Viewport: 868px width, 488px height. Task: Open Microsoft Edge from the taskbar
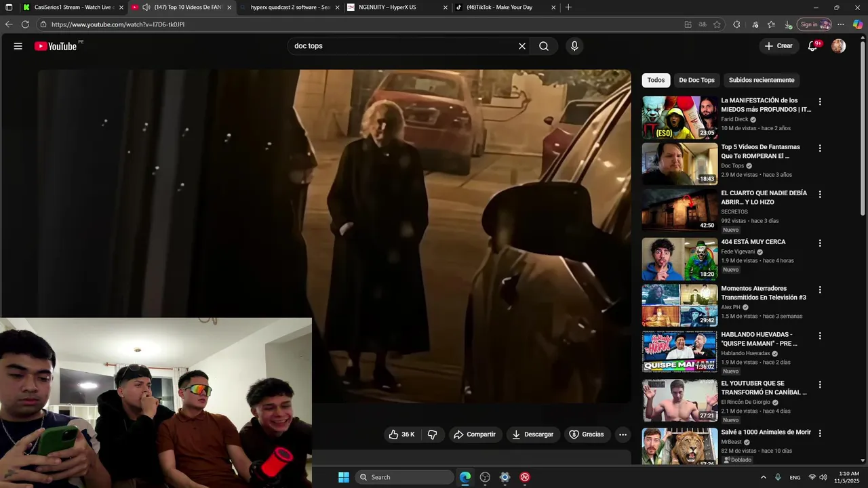(x=465, y=477)
